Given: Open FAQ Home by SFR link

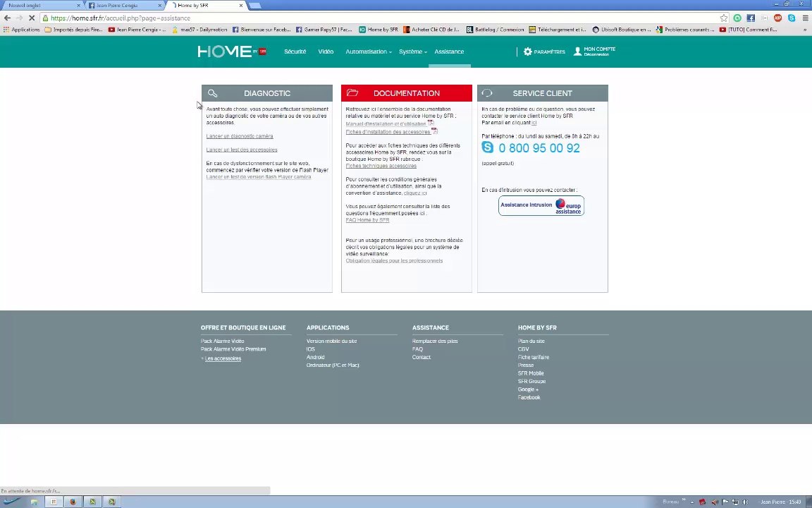Looking at the screenshot, I should [x=367, y=219].
